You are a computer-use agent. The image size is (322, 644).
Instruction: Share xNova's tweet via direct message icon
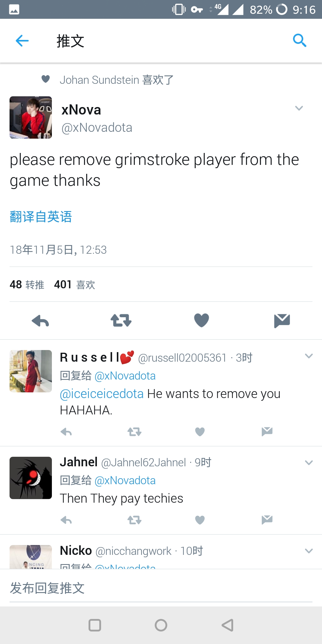282,321
